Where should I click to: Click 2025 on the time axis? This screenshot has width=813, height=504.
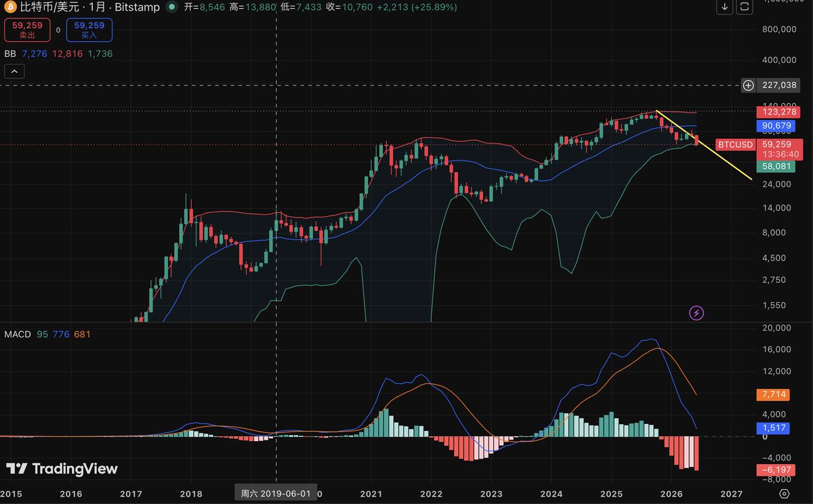611,494
